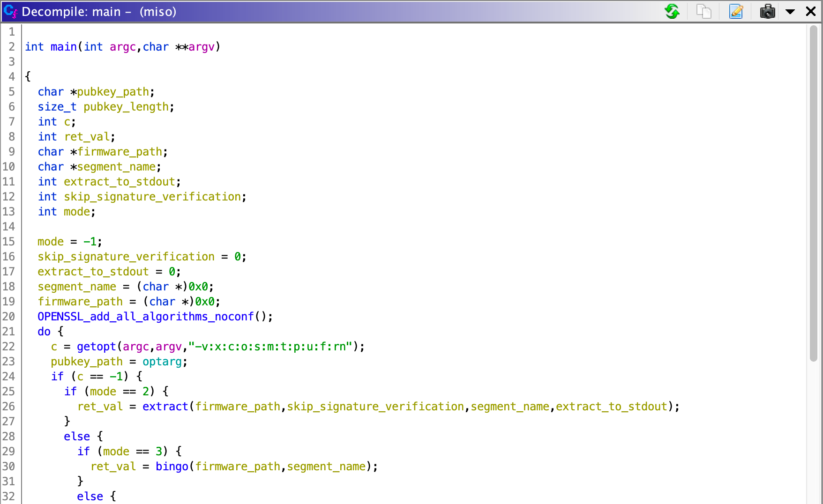Click the getopt function call

click(96, 347)
